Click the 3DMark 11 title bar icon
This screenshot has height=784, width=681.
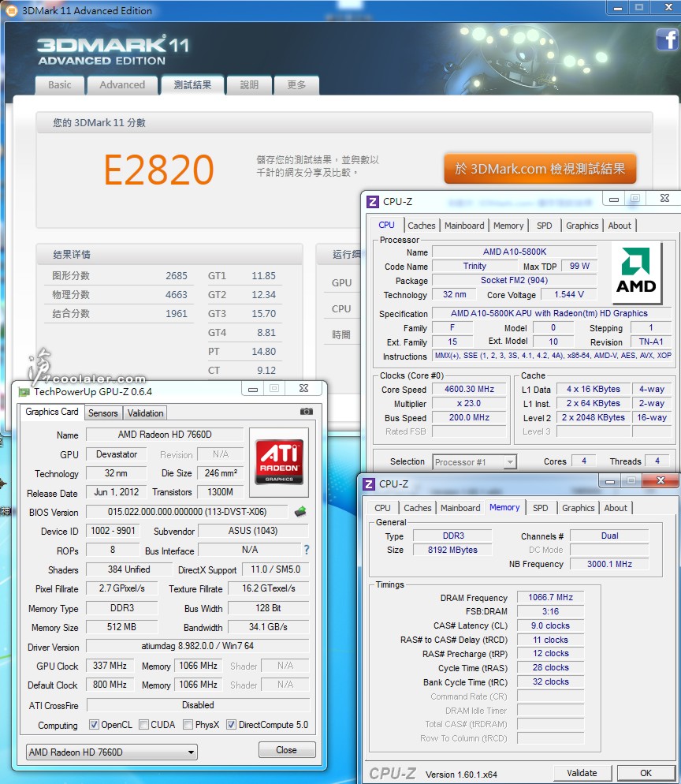pos(11,10)
